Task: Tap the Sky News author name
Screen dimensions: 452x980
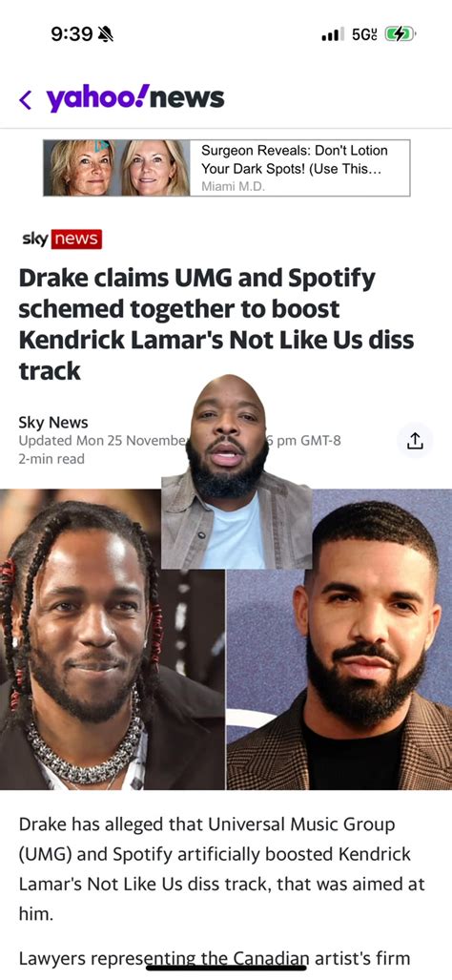Action: click(x=53, y=422)
